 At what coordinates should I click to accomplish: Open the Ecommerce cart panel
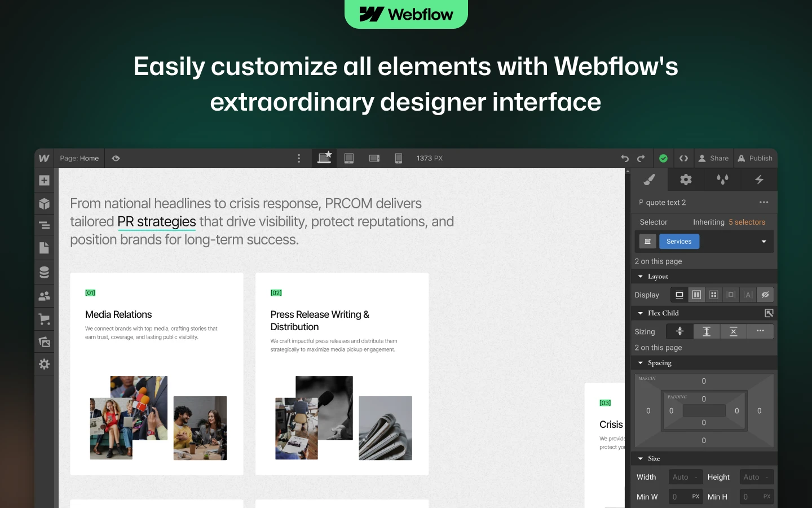coord(44,319)
